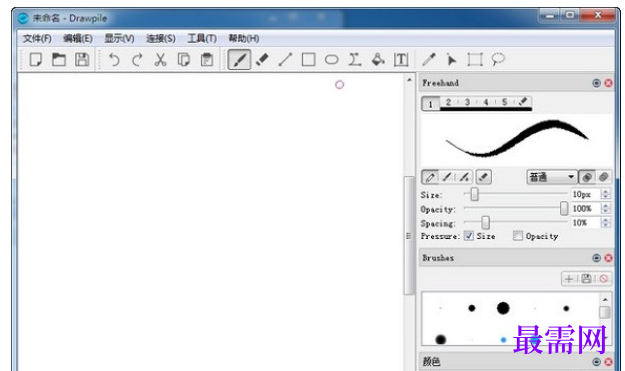Pick the largest black round brush preset
This screenshot has width=625, height=371.
(x=503, y=308)
